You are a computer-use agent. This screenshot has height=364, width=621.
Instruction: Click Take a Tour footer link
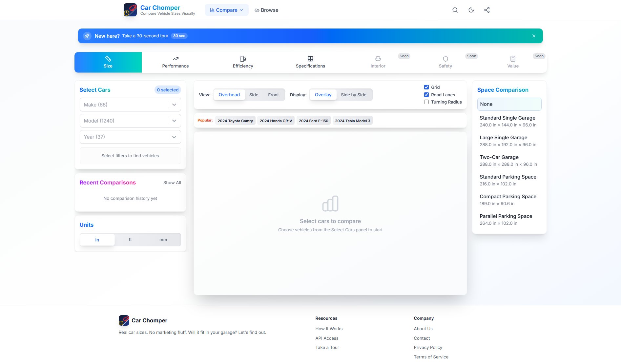[x=327, y=348]
